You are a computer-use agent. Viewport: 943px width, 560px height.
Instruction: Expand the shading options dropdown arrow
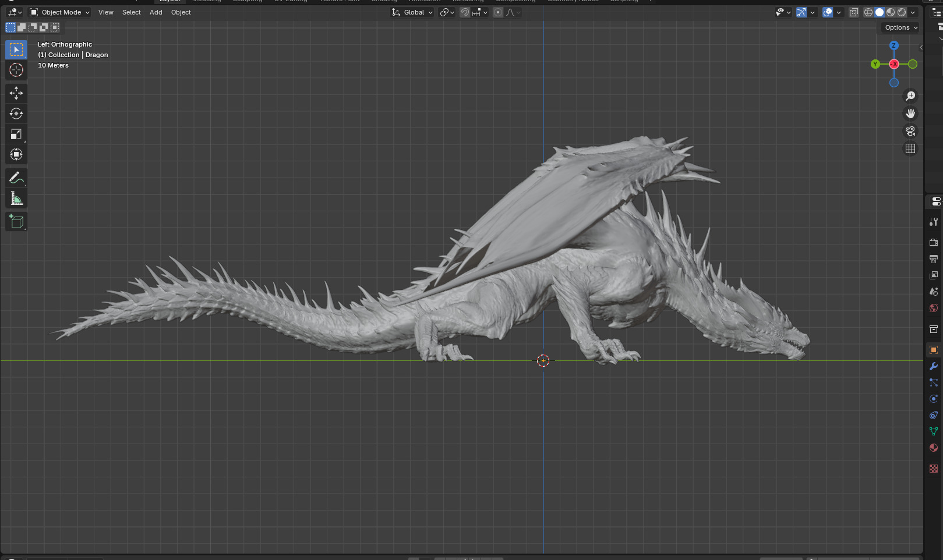913,12
